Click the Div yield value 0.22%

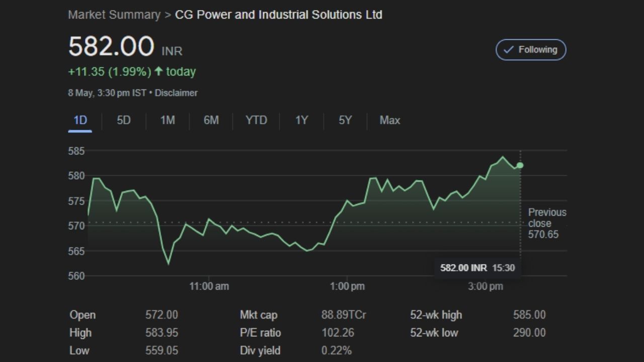[x=337, y=350]
